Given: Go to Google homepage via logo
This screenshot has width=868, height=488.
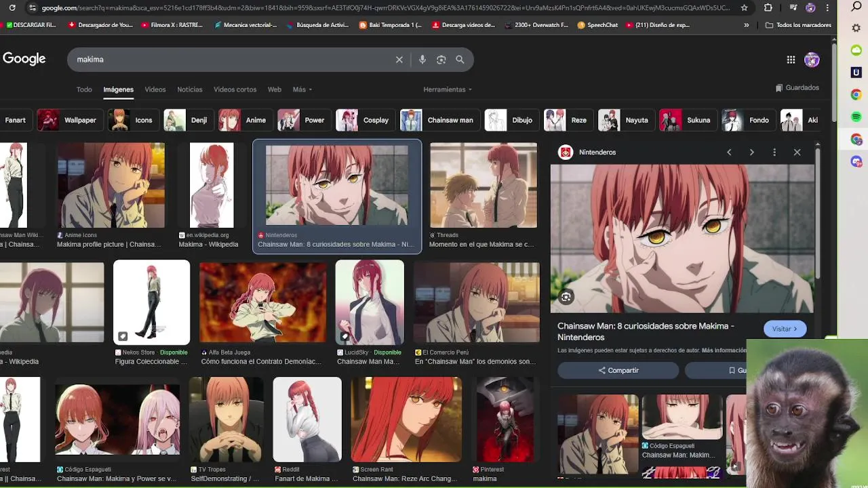Looking at the screenshot, I should tap(24, 59).
